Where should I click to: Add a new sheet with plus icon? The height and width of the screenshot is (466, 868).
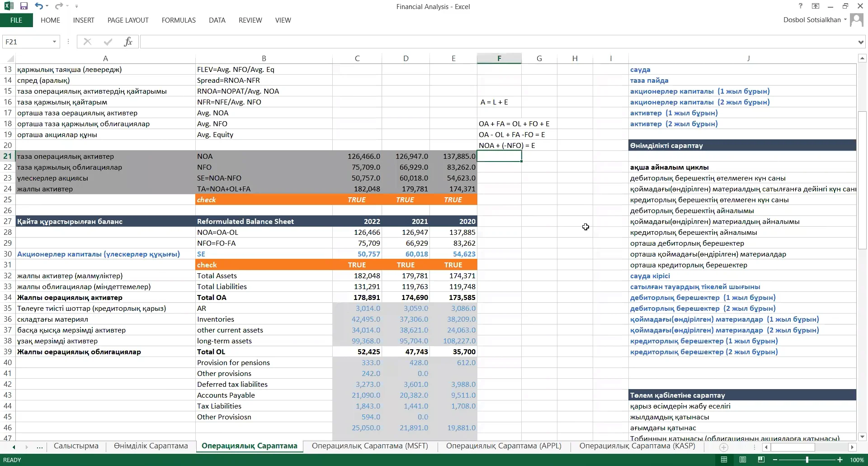pos(724,447)
